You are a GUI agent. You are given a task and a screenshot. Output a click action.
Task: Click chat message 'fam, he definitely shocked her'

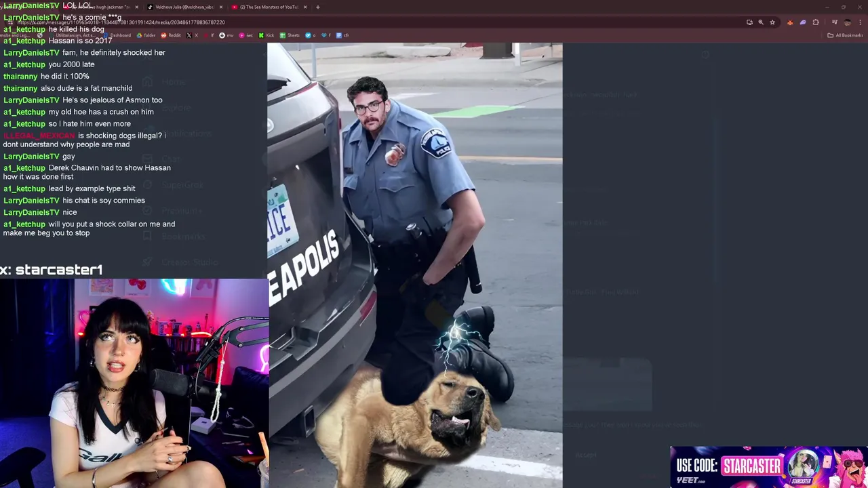coord(113,52)
